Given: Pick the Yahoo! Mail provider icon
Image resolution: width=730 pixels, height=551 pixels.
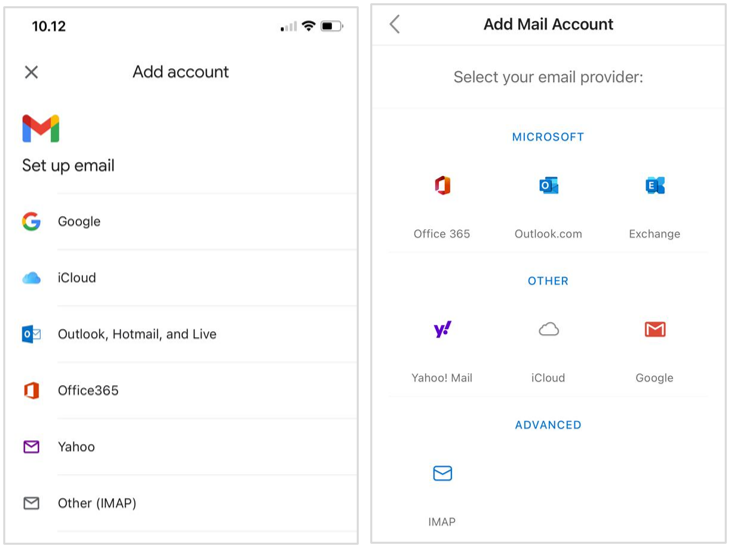Looking at the screenshot, I should [442, 330].
